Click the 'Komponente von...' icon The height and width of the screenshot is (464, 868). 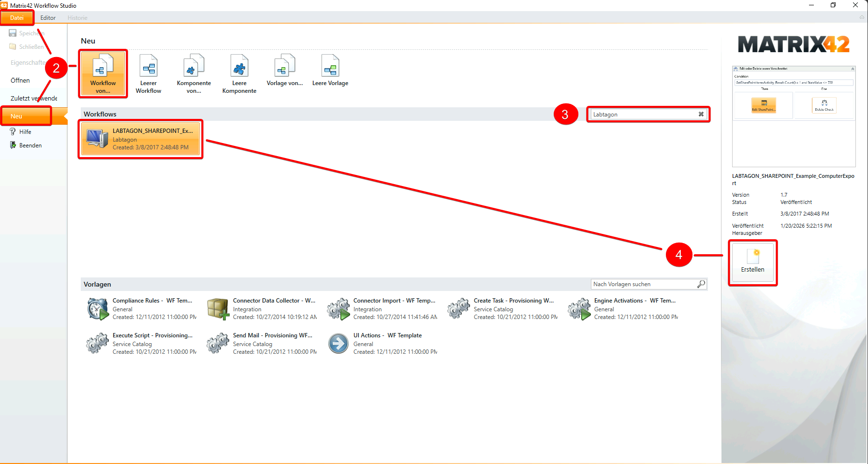coord(193,73)
